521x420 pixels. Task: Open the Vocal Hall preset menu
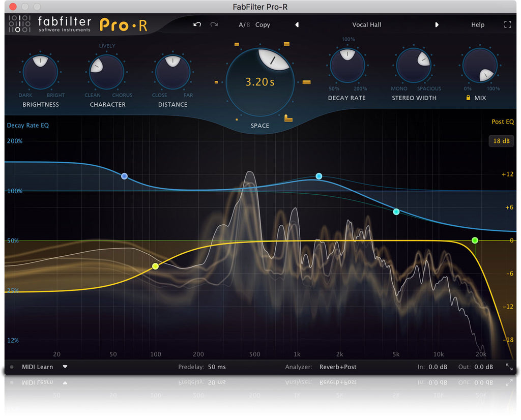[x=366, y=24]
